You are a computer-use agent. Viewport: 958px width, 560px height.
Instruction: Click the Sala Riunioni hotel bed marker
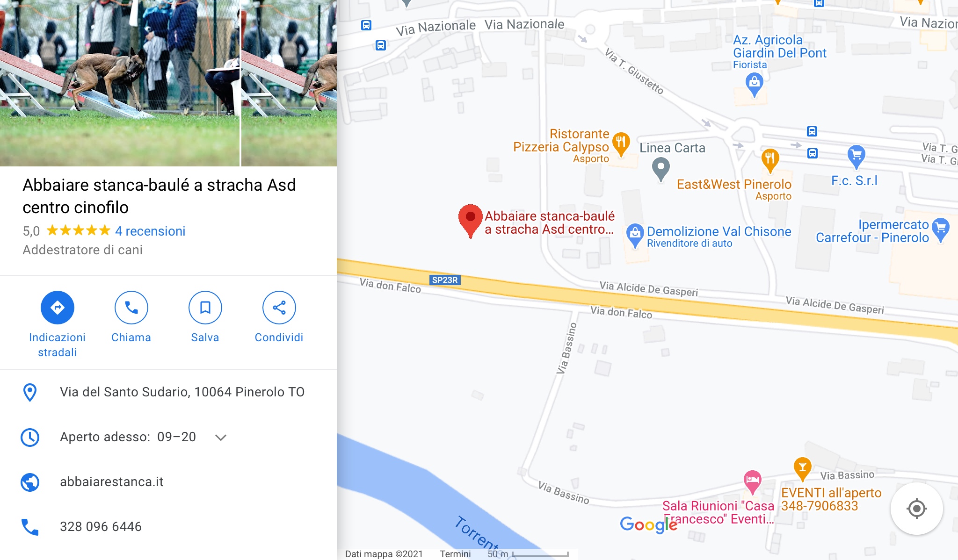coord(752,481)
